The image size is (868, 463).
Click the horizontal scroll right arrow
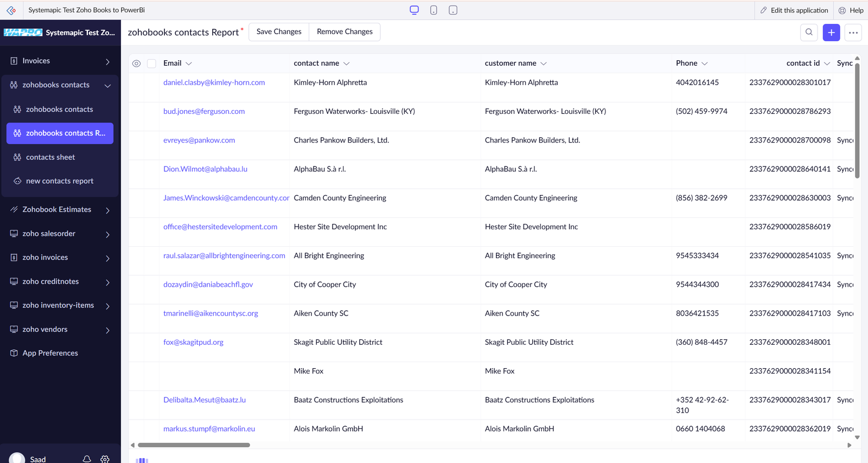point(850,445)
